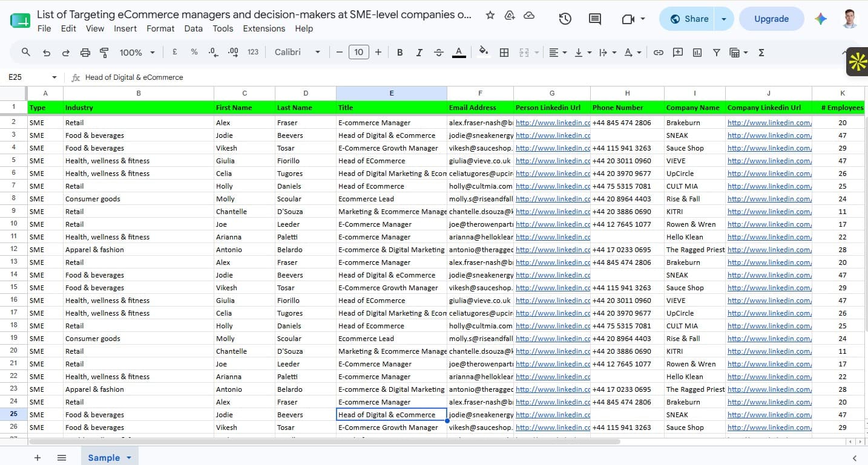Select the Paint format tool

104,53
